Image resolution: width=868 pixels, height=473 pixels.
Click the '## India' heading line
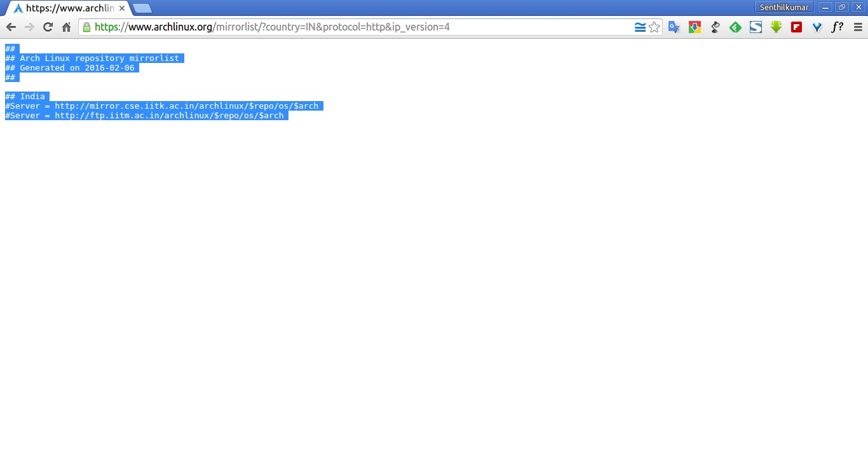27,97
